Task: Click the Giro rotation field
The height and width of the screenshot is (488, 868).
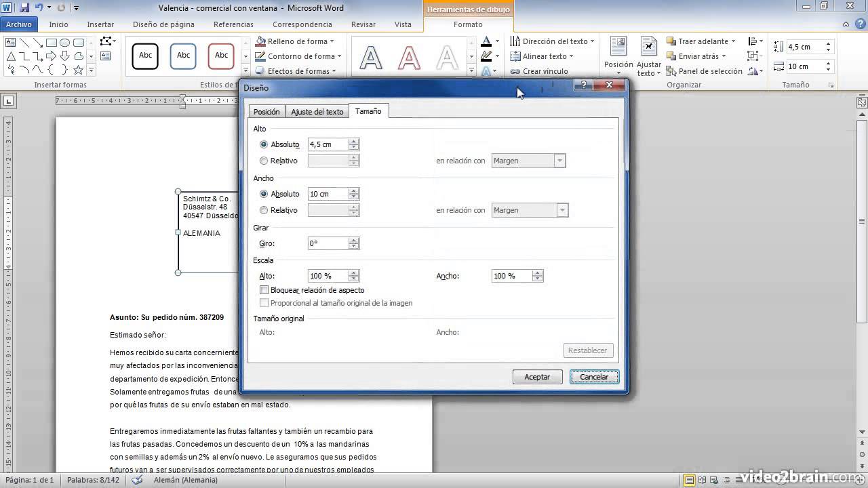Action: 328,243
